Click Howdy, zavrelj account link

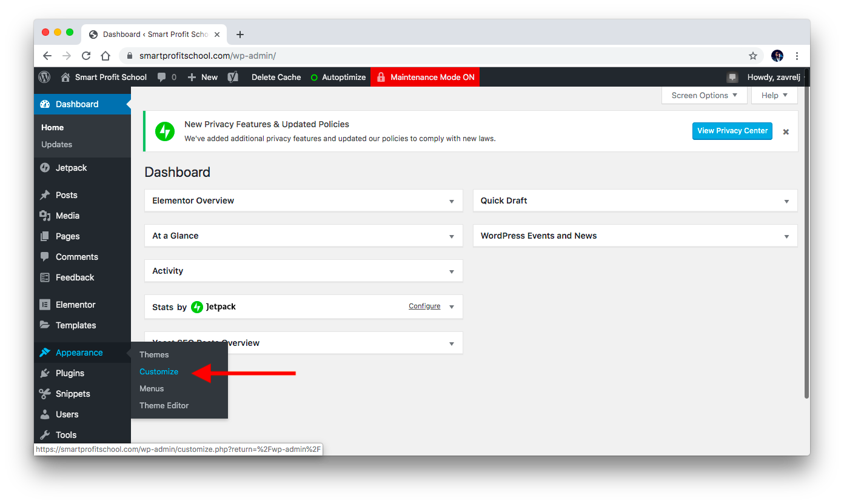[774, 77]
